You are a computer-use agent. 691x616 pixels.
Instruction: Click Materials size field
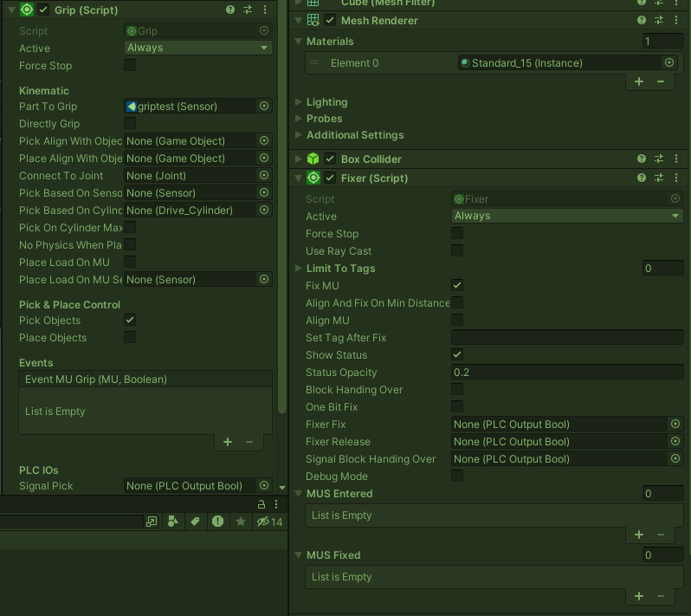662,42
